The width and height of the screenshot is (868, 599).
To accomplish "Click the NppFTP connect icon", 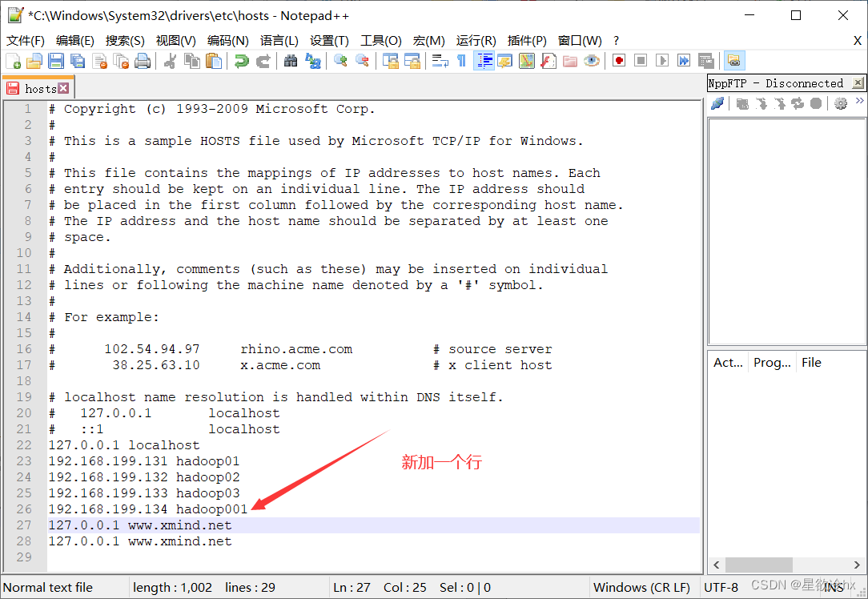I will (x=717, y=103).
